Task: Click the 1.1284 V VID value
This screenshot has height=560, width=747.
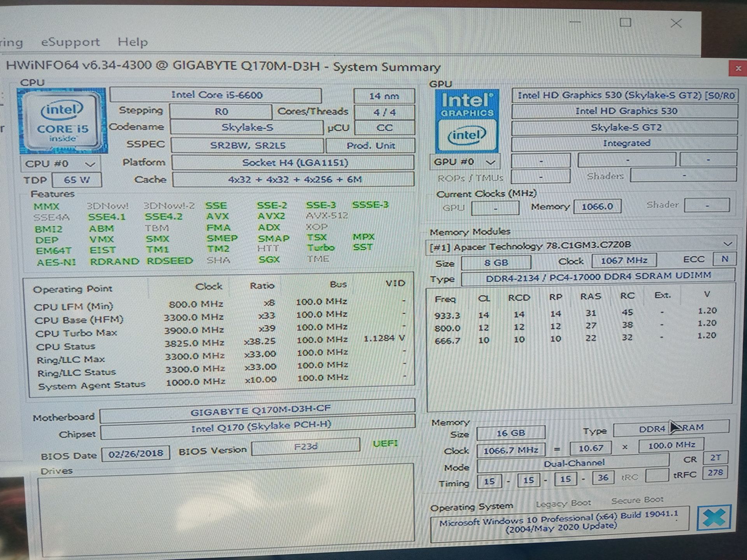Action: [384, 338]
